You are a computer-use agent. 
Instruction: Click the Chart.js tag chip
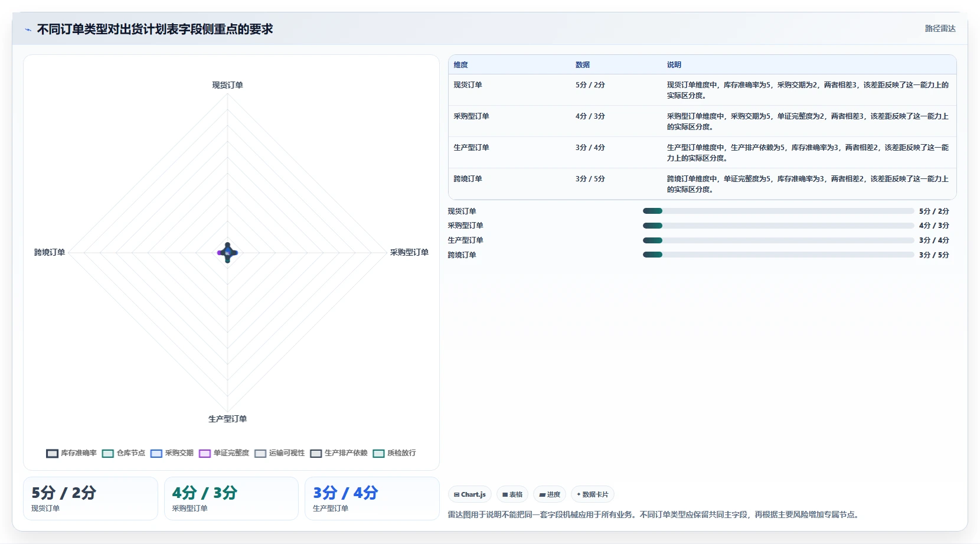coord(470,494)
